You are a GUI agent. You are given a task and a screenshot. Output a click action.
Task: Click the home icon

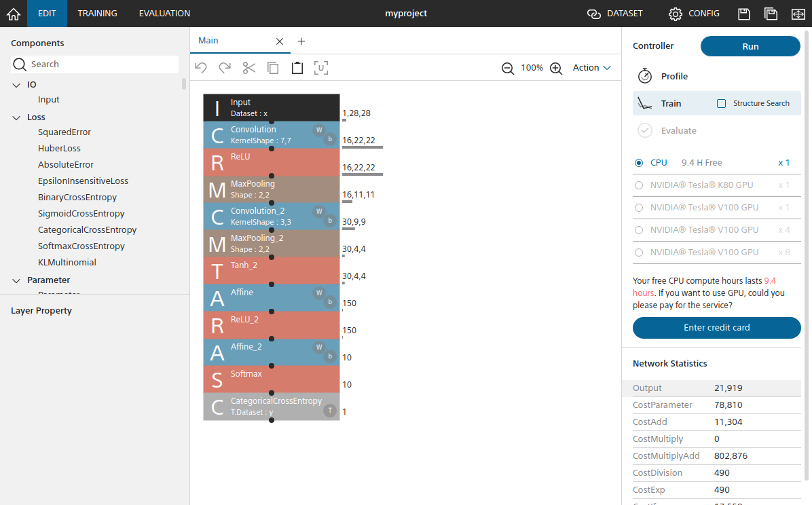pyautogui.click(x=13, y=14)
